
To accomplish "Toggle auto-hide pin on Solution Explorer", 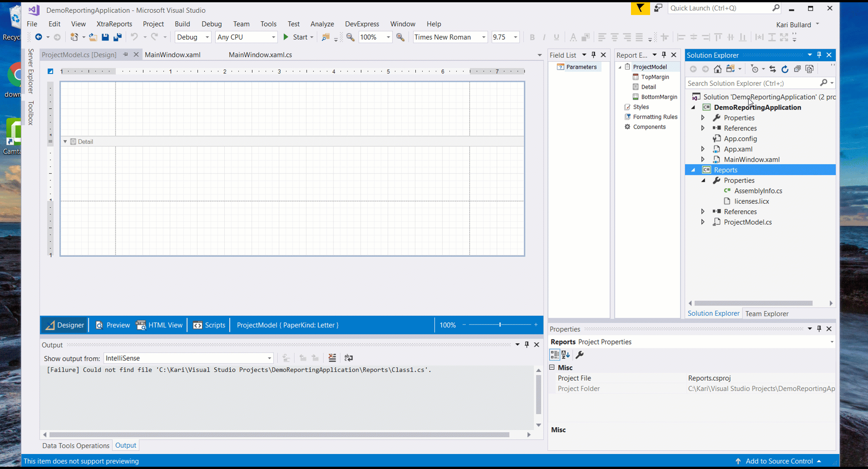I will (819, 55).
